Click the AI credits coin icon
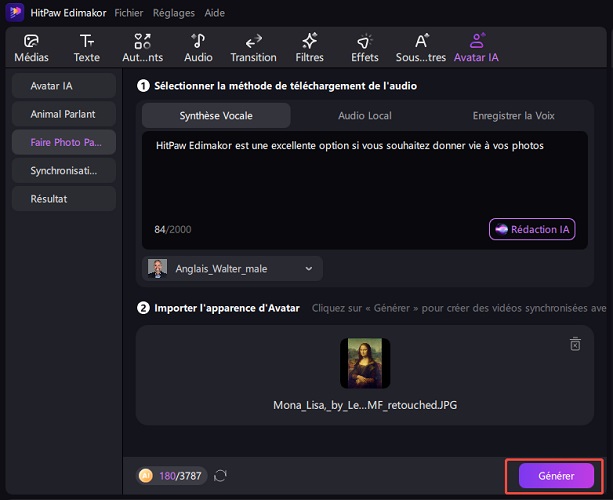Screen dimensions: 613x500 (146, 476)
